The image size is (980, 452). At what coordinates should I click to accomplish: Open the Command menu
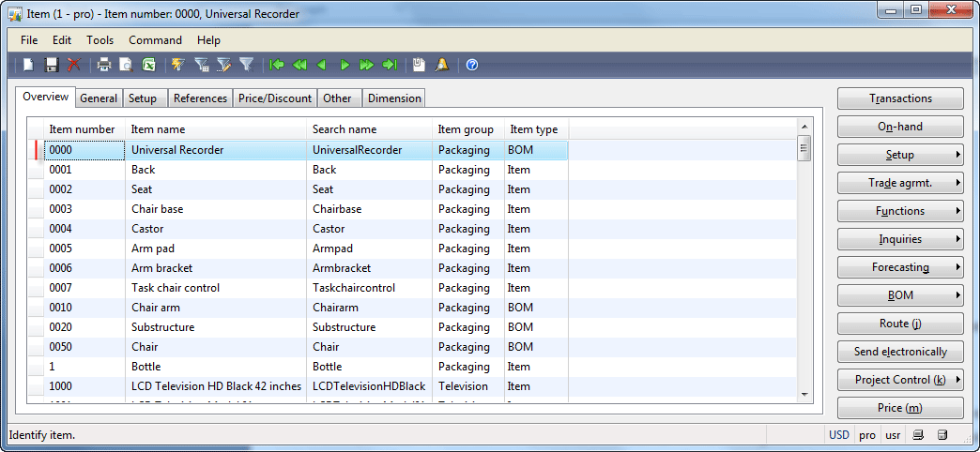(x=155, y=40)
